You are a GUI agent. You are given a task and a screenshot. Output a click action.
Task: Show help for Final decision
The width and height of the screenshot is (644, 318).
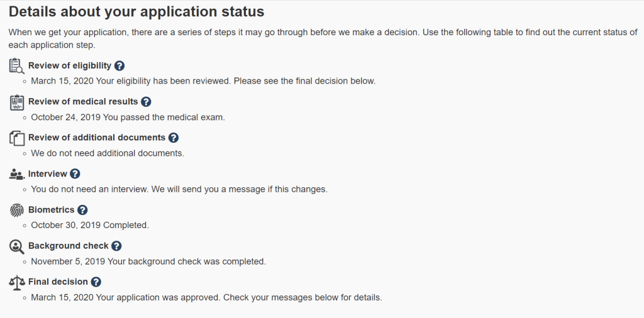96,282
